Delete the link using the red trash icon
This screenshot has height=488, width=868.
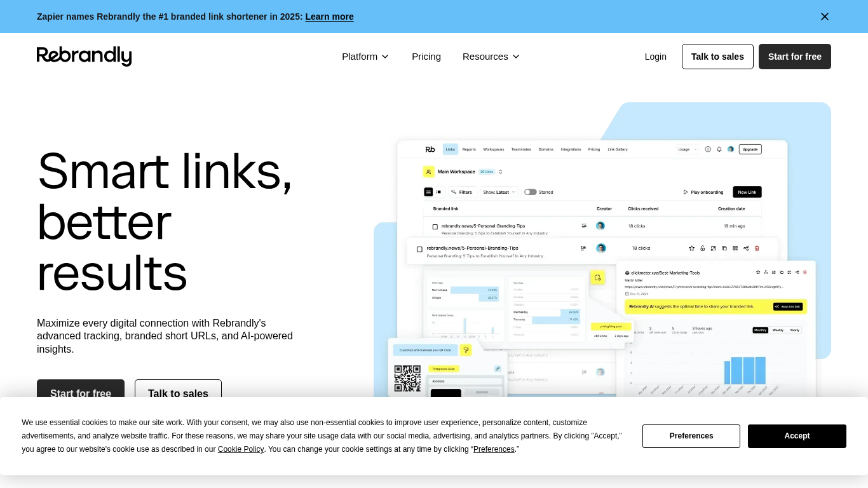(757, 248)
